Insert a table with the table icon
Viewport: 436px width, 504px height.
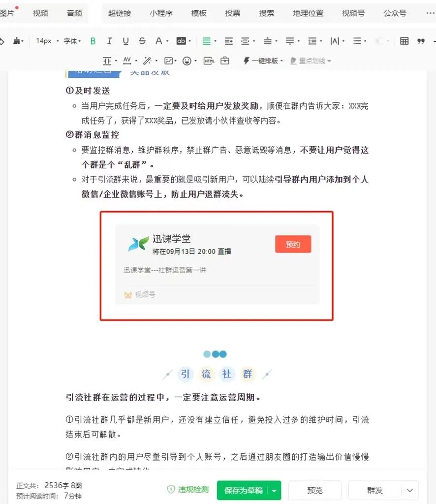404,41
